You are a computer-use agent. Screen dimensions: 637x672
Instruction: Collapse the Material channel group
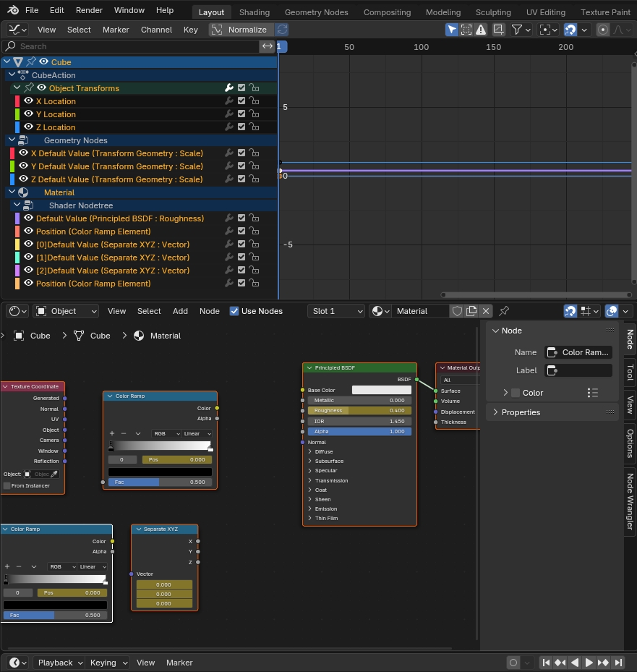point(12,192)
